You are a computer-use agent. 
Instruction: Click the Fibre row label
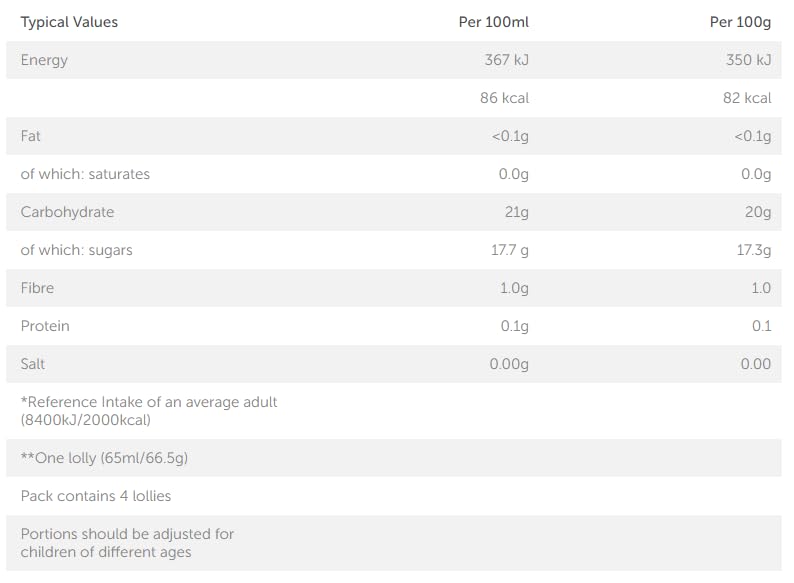(37, 288)
